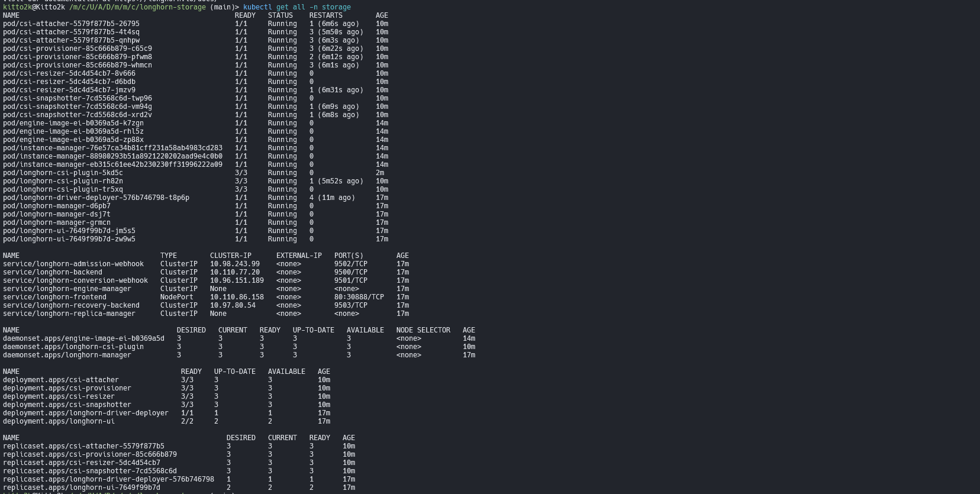980x494 pixels.
Task: Click replicaset.apps/csi-resizer-5dc4d54cb7 name
Action: 82,463
